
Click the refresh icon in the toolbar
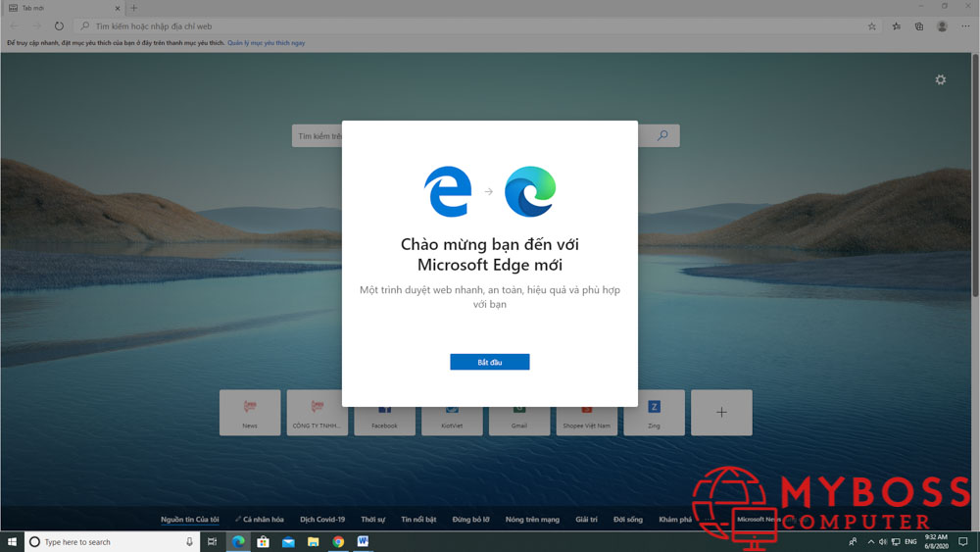[59, 26]
